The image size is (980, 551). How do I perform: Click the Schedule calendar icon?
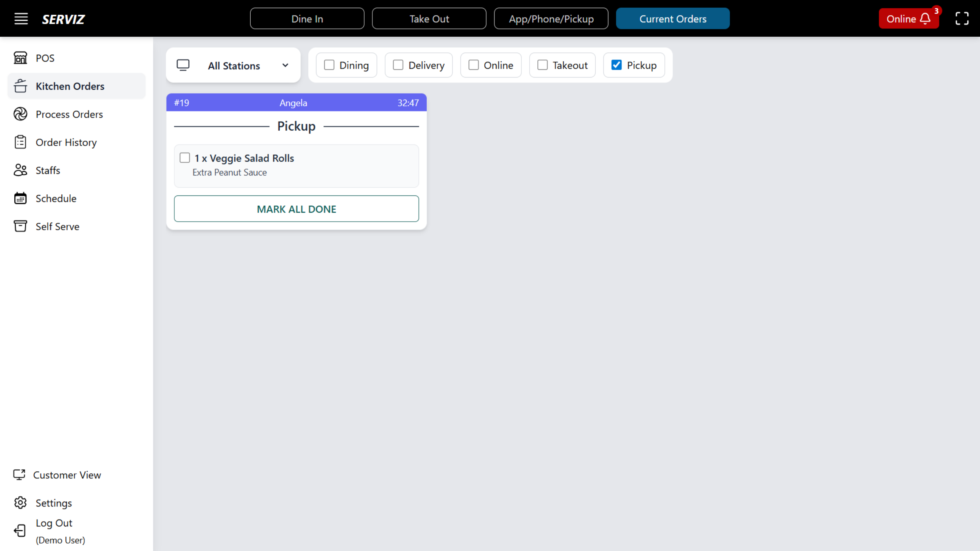(x=20, y=198)
